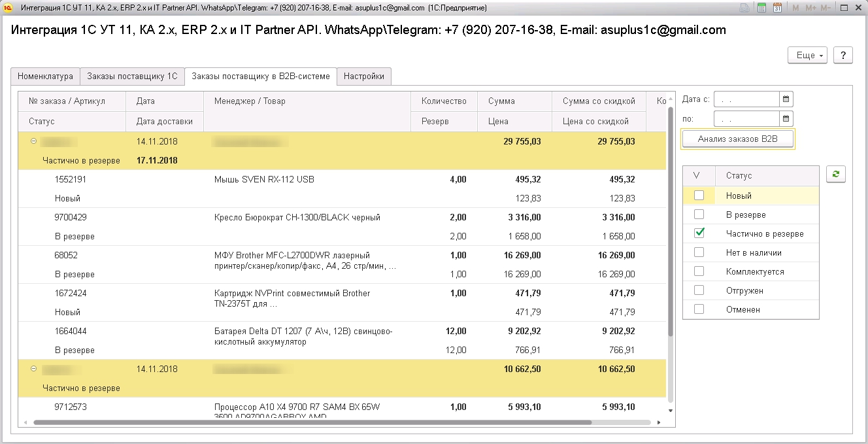The image size is (868, 444).
Task: Open the calendar picker for 'Дата с' field
Action: coord(786,99)
